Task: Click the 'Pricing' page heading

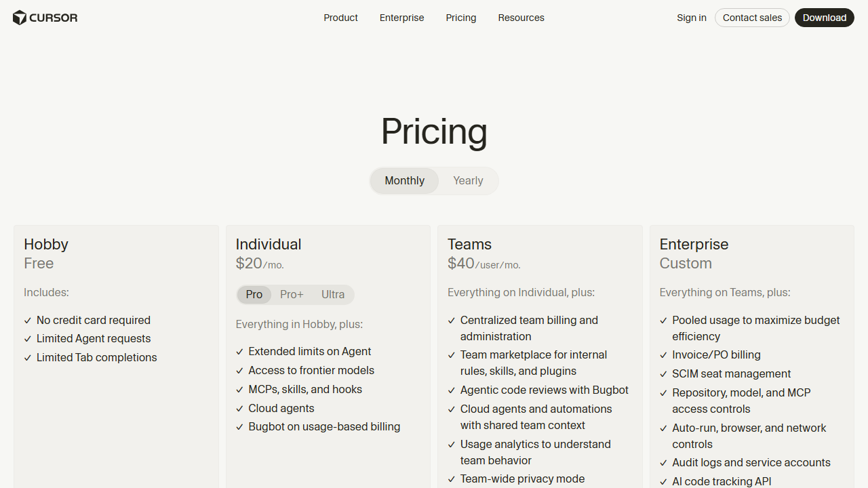Action: point(434,132)
